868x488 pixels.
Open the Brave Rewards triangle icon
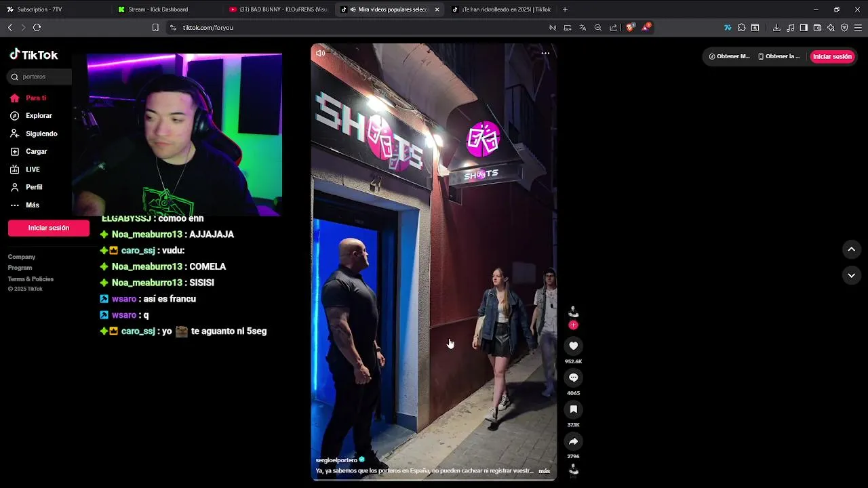tap(646, 28)
